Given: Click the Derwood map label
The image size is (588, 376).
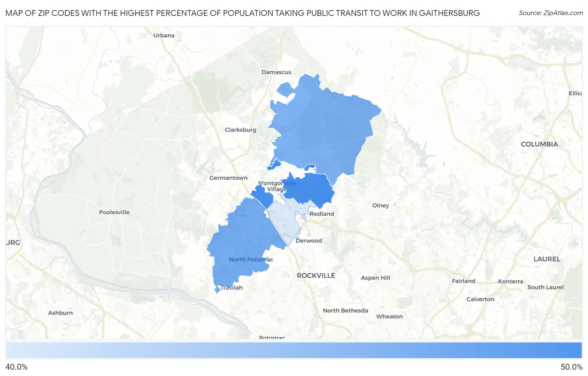Looking at the screenshot, I should pos(309,240).
